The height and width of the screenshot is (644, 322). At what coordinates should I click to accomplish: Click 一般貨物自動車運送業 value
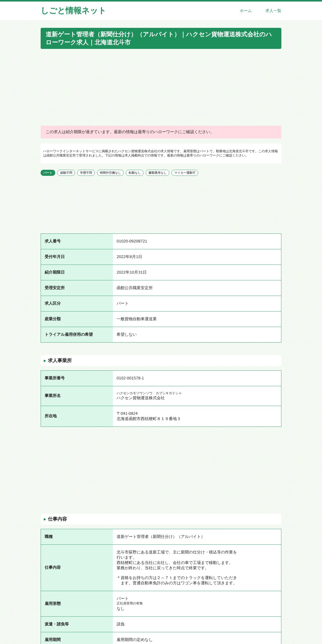[137, 319]
